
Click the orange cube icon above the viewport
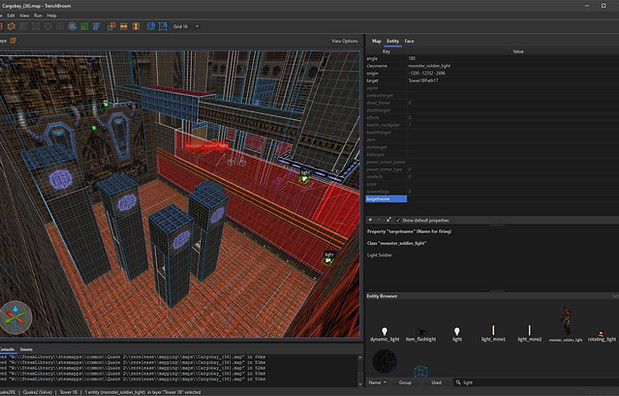tap(13, 41)
